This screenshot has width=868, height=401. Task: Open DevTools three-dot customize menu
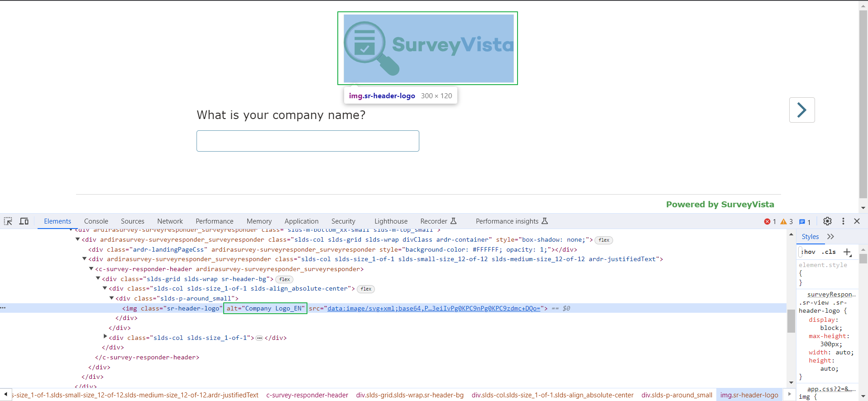pos(843,221)
